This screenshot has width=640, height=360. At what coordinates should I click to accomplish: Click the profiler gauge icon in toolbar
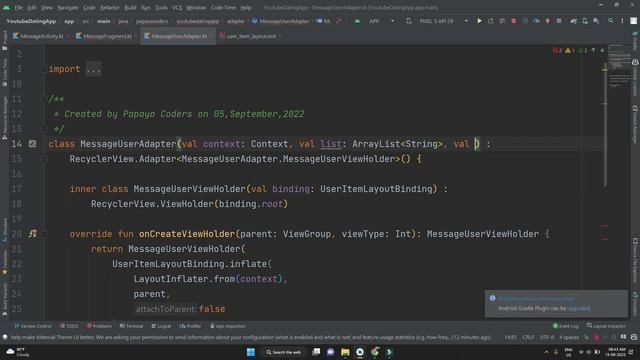point(536,21)
